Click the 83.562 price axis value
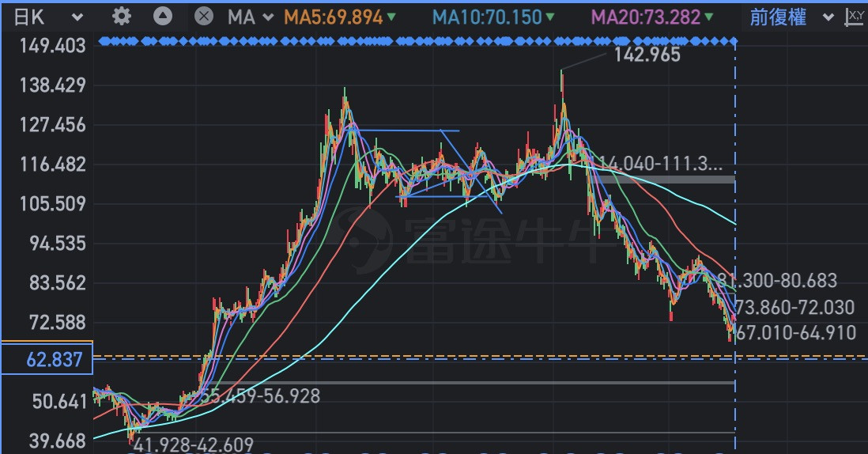This screenshot has height=454, width=868. pyautogui.click(x=58, y=283)
